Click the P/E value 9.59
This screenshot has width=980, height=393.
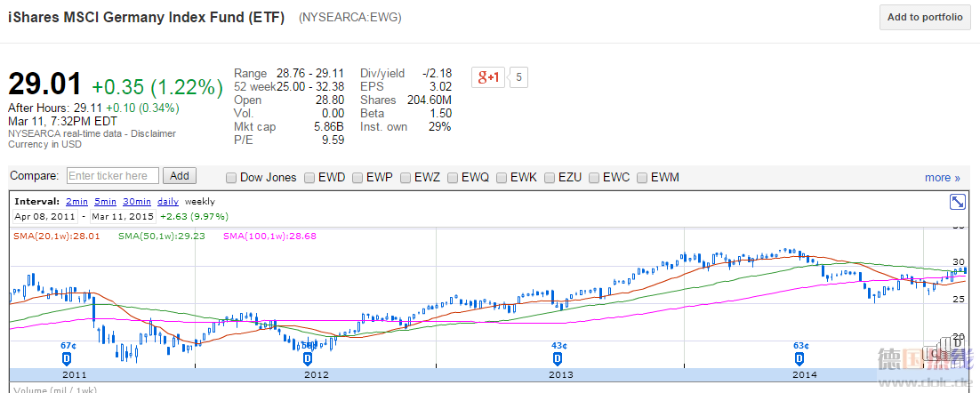(x=332, y=140)
